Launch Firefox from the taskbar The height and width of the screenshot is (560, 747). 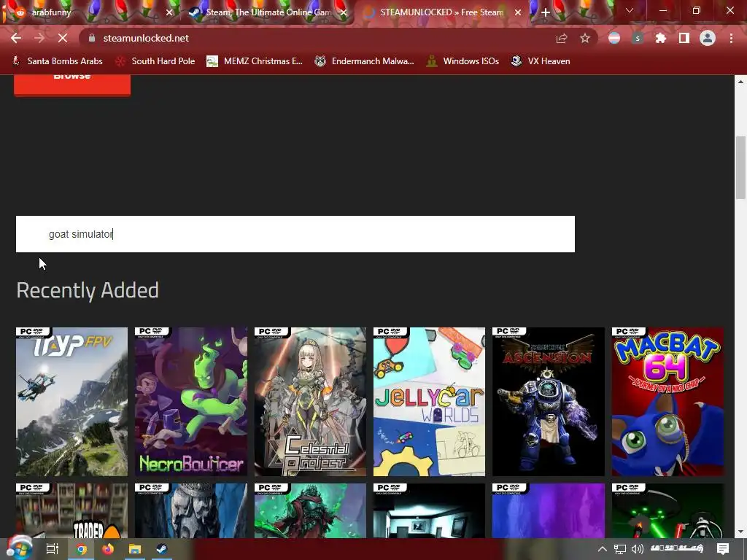tap(108, 549)
